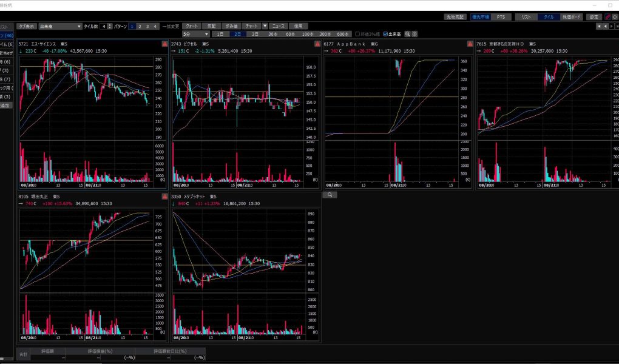The width and height of the screenshot is (619, 364).
Task: Click alert icon on 6177 AppBank tile
Action: tap(470, 44)
